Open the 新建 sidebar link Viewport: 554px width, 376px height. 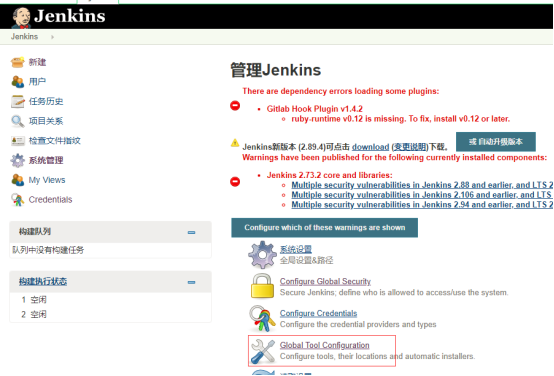[x=37, y=63]
